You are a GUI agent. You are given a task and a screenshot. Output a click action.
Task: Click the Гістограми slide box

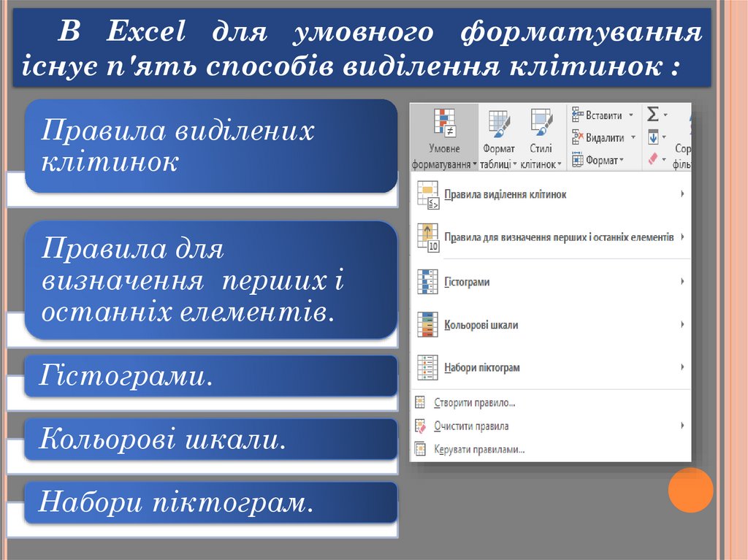click(211, 376)
